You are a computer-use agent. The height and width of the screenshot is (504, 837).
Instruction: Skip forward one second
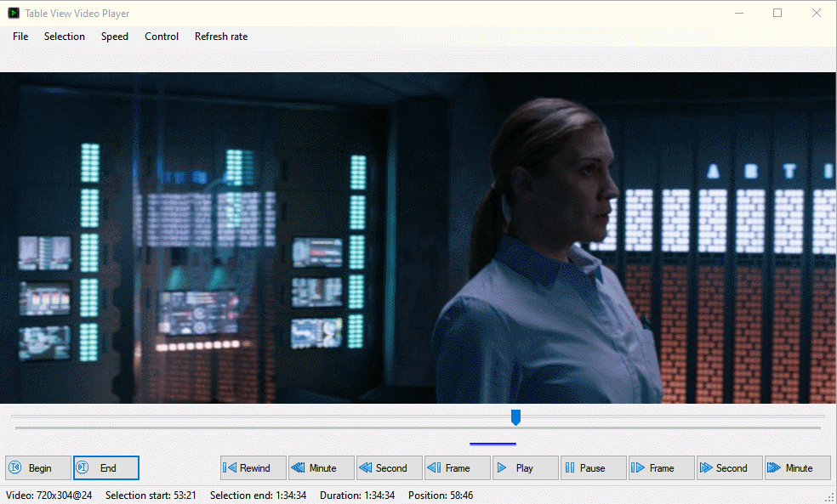730,467
